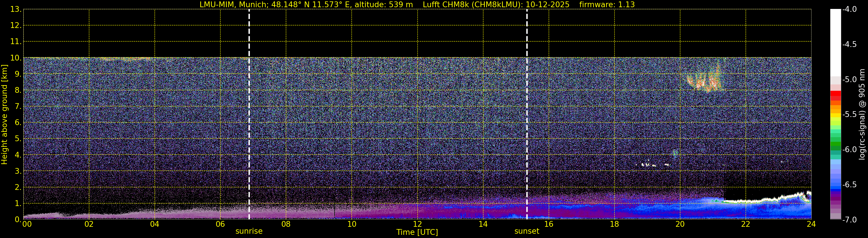The image size is (868, 238).
Task: Select the 'sunset' label below the axis
Action: click(527, 231)
